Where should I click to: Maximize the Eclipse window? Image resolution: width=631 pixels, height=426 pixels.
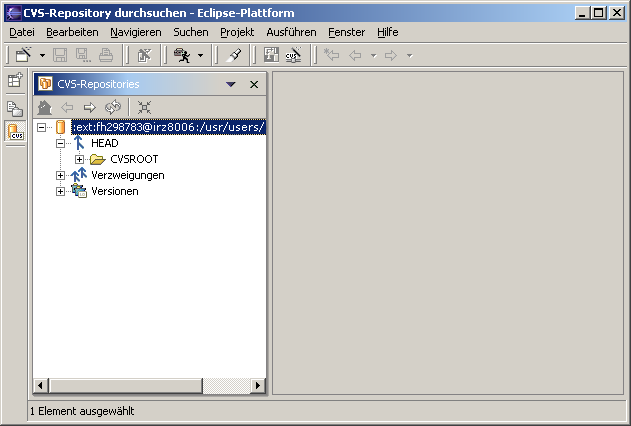(599, 13)
